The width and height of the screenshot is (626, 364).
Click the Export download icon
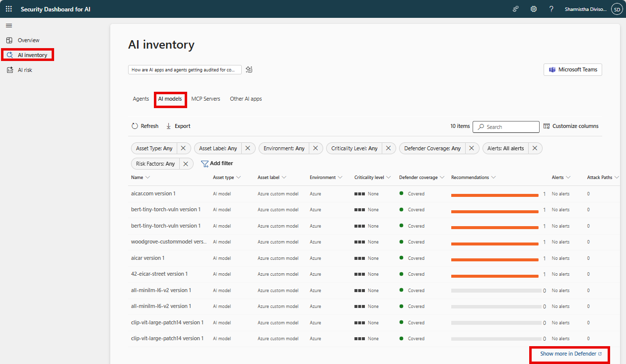point(169,126)
